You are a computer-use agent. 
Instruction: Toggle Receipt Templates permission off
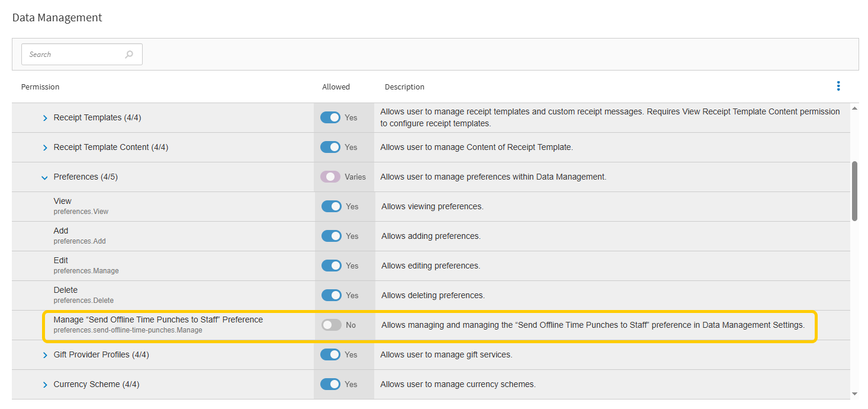[x=330, y=117]
